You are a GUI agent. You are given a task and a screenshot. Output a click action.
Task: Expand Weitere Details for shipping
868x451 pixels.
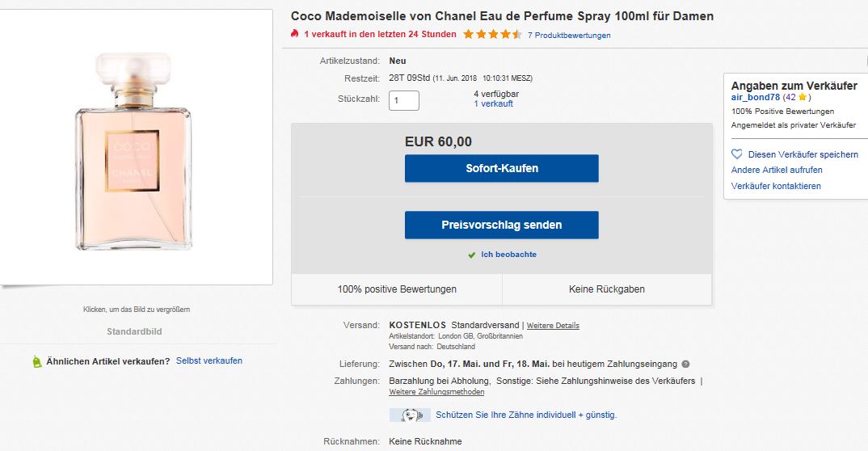click(x=553, y=326)
